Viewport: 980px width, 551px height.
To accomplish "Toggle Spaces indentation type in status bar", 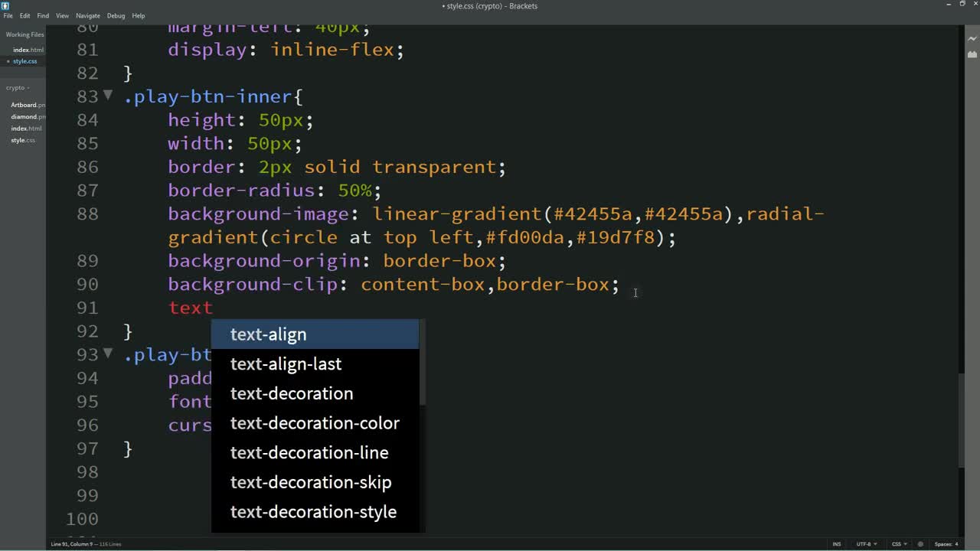I will point(942,544).
